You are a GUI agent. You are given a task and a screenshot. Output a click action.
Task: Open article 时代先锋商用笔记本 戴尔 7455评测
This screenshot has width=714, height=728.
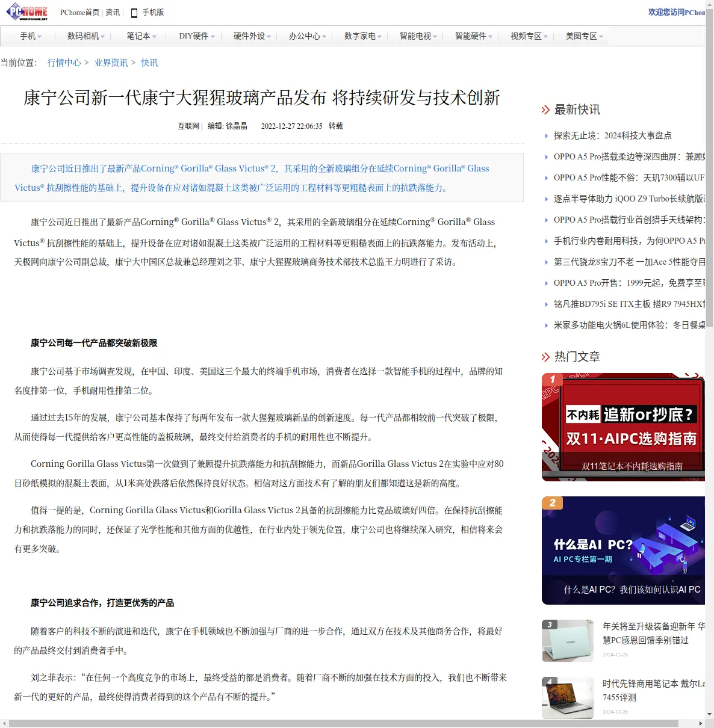click(x=654, y=691)
